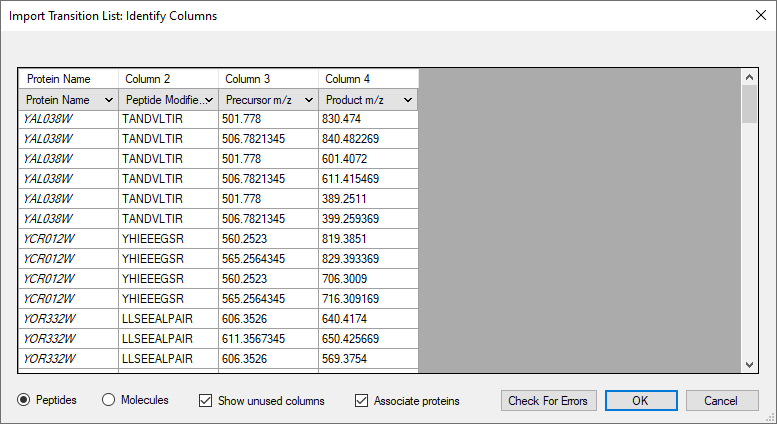
Task: Click the first LLSEEALPAIR peptide cell
Action: pyautogui.click(x=168, y=318)
